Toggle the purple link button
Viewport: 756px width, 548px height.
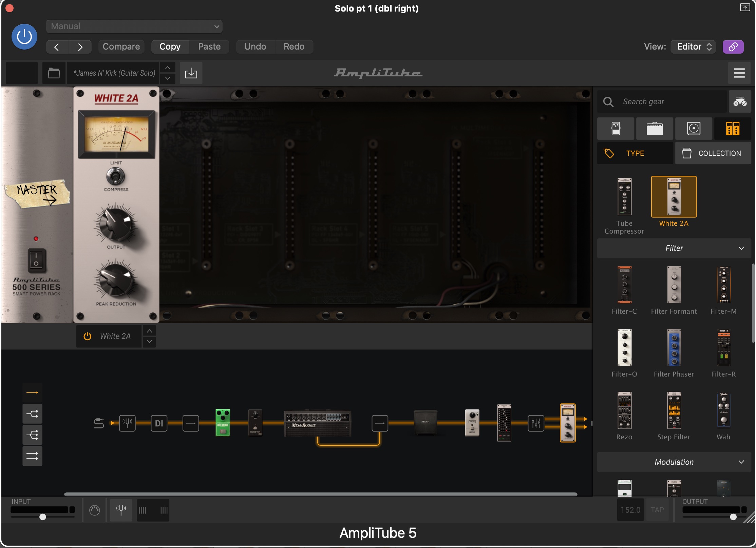(733, 47)
